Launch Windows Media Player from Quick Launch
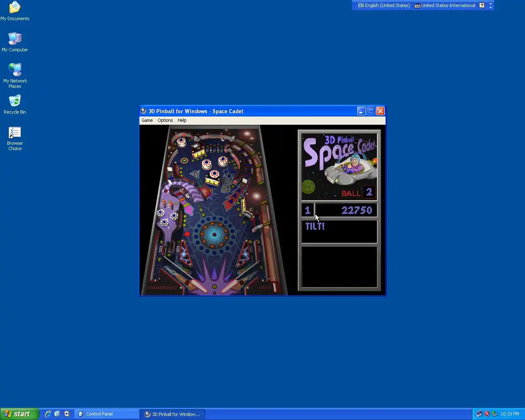525x420 pixels. pos(66,414)
